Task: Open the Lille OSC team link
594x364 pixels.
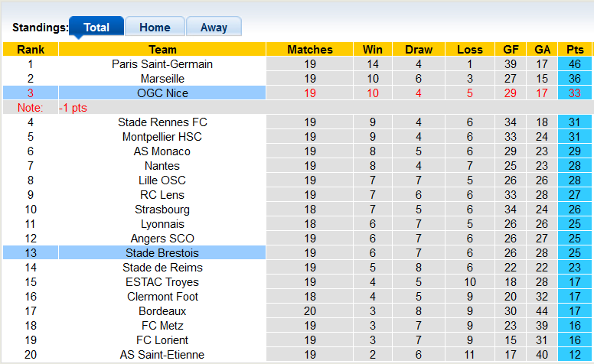Action: tap(162, 180)
